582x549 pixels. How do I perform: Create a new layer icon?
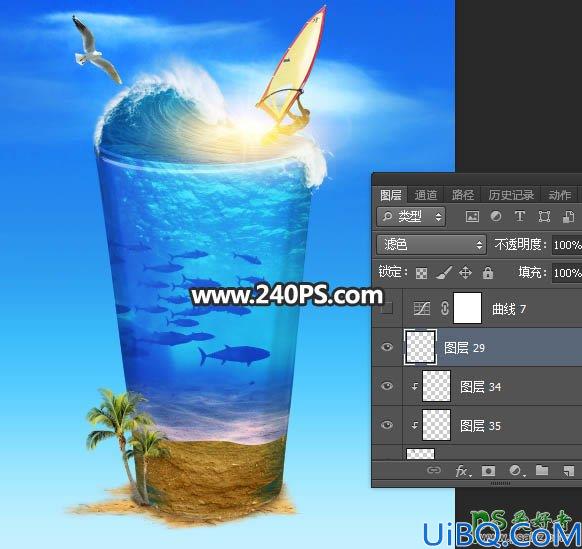click(568, 471)
